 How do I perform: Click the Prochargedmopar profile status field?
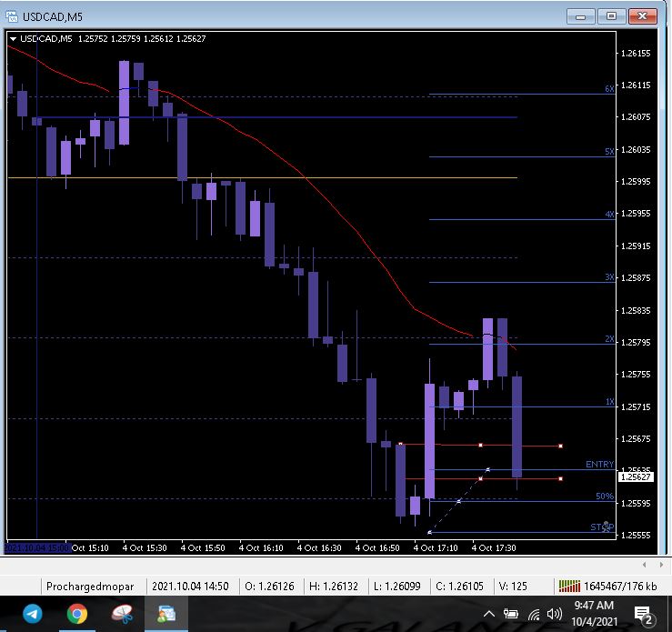click(x=90, y=587)
